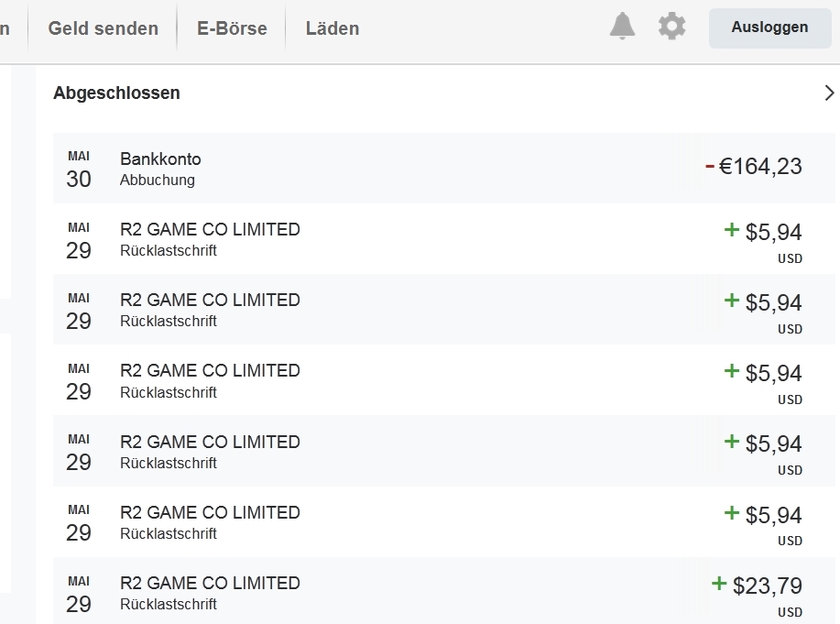Image resolution: width=840 pixels, height=624 pixels.
Task: Open the second R2 GAME CO LIMITED entry
Action: point(210,301)
